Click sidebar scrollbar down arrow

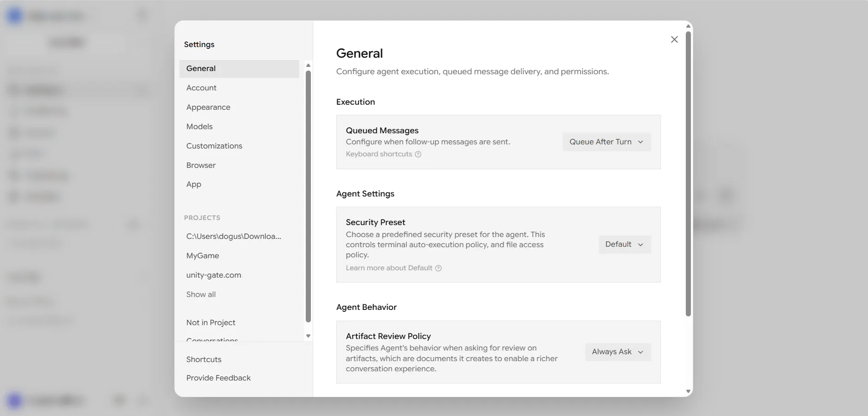click(308, 336)
